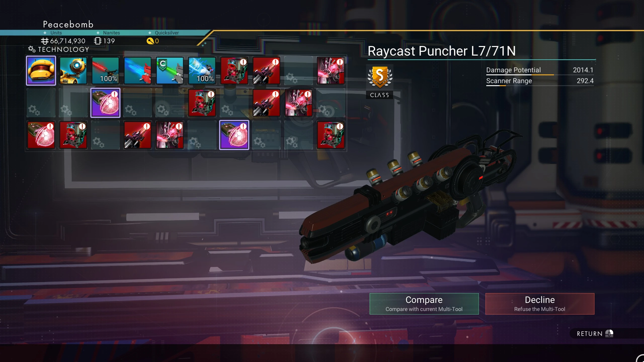This screenshot has width=644, height=362.
Task: Select the purple-highlighted grenade slot in second row
Action: 105,103
